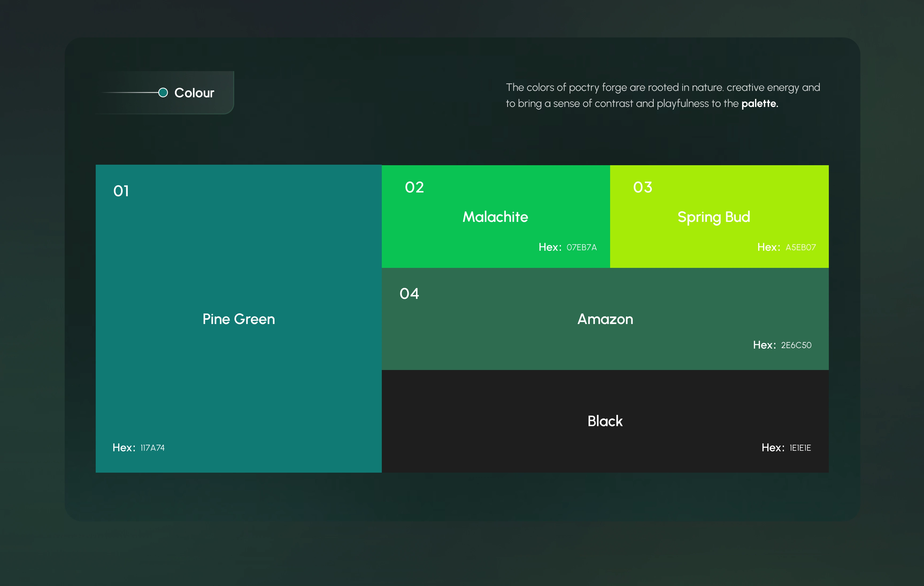924x586 pixels.
Task: Click the Black swatch label
Action: (605, 421)
